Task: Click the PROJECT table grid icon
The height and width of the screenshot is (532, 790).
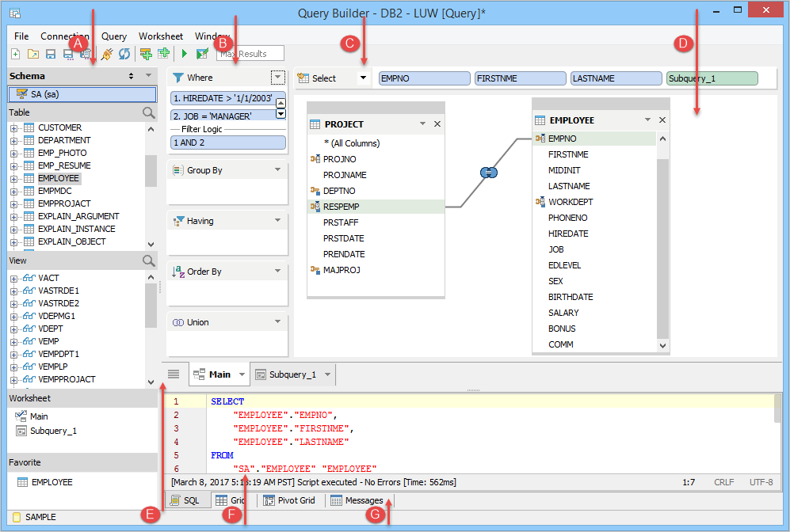Action: [315, 124]
